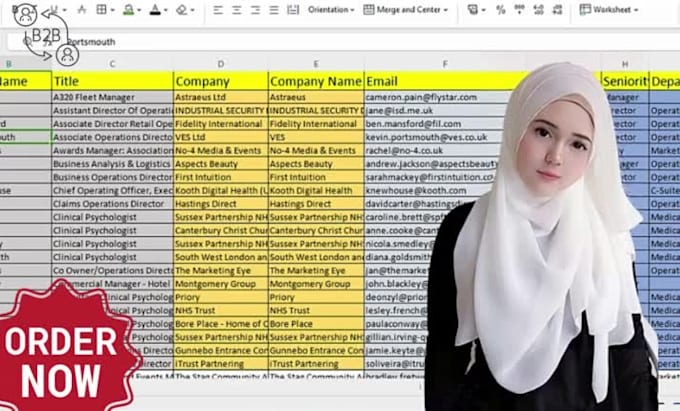Select Hastings Direct cell in column D
The image size is (680, 411).
pos(221,204)
